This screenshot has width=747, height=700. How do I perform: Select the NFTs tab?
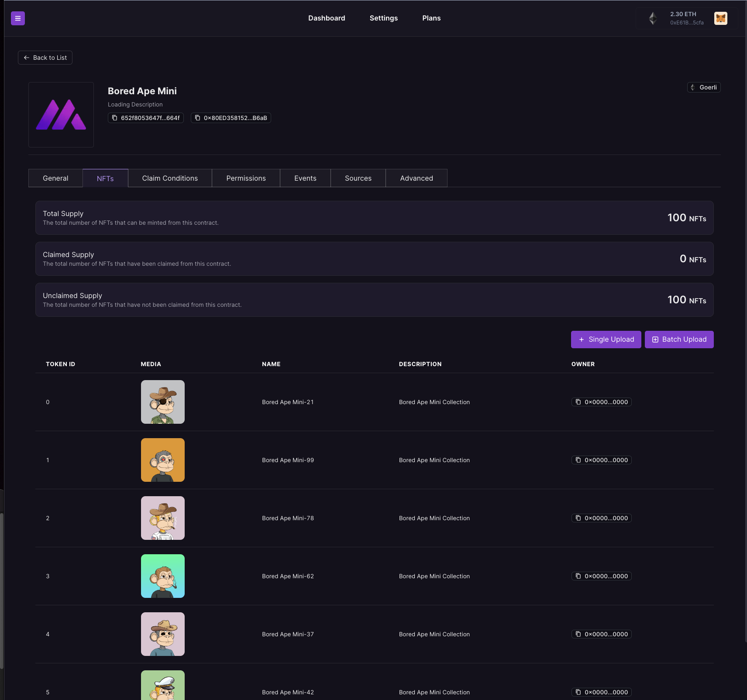(x=105, y=178)
